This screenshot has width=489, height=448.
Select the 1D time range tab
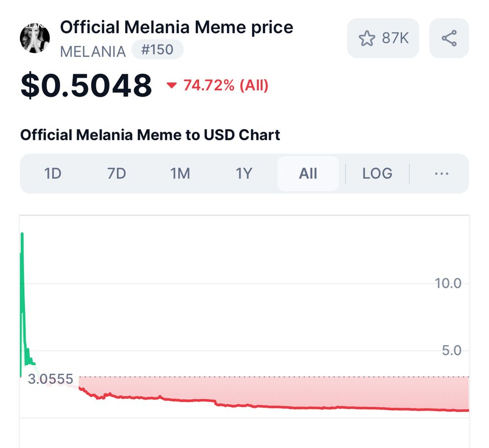[53, 173]
